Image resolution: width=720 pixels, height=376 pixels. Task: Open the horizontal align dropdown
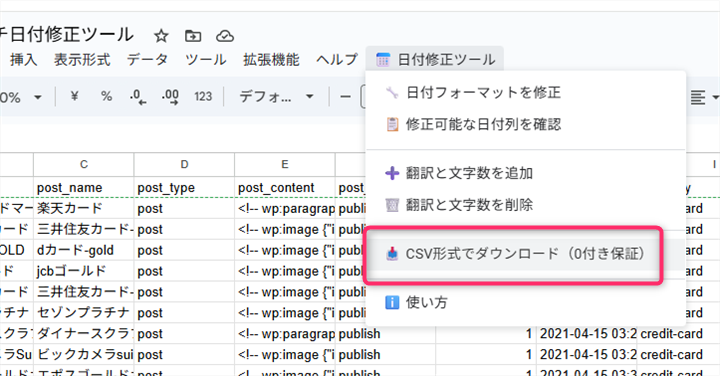tap(704, 97)
